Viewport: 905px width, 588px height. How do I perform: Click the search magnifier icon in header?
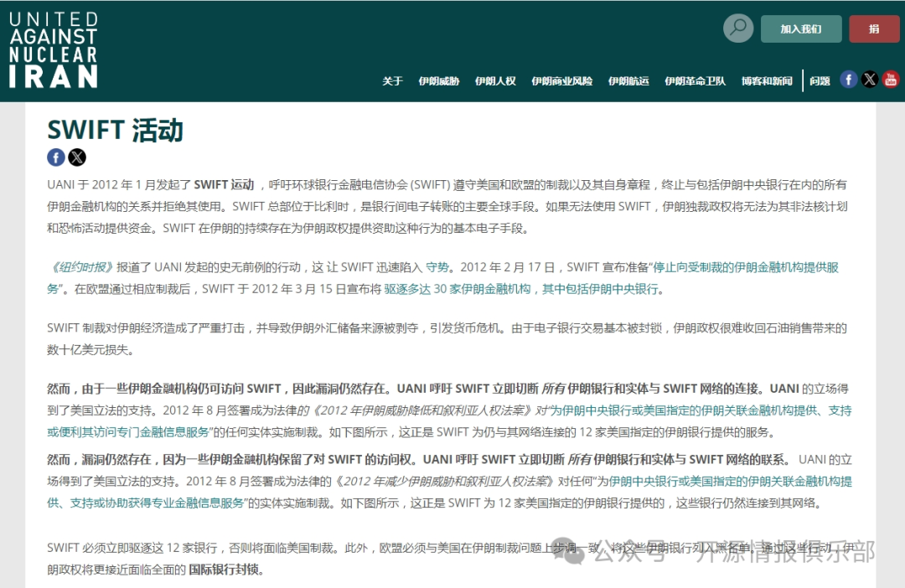[x=738, y=28]
